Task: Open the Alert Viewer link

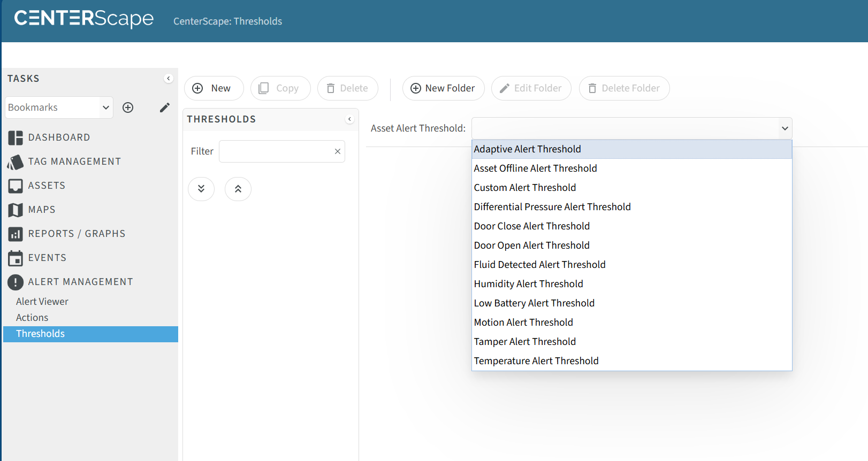Action: click(42, 302)
